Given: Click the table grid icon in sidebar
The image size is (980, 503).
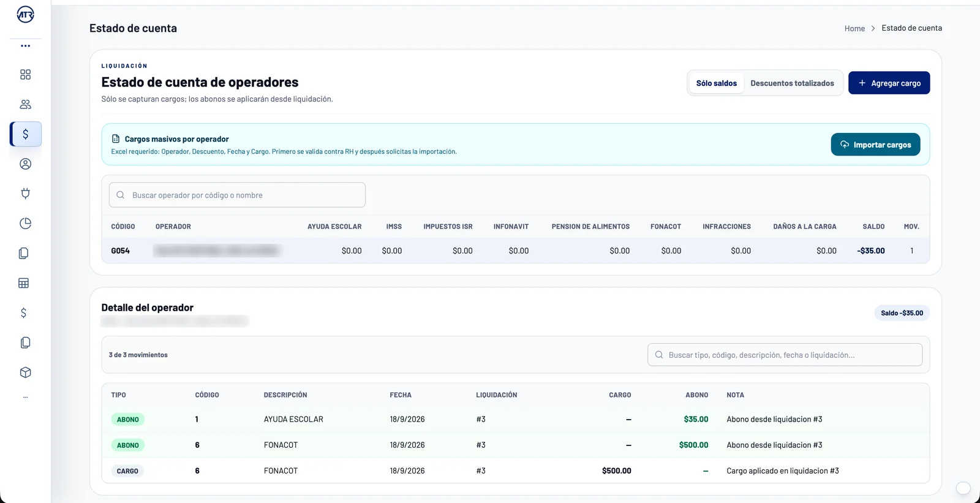Looking at the screenshot, I should tap(24, 283).
